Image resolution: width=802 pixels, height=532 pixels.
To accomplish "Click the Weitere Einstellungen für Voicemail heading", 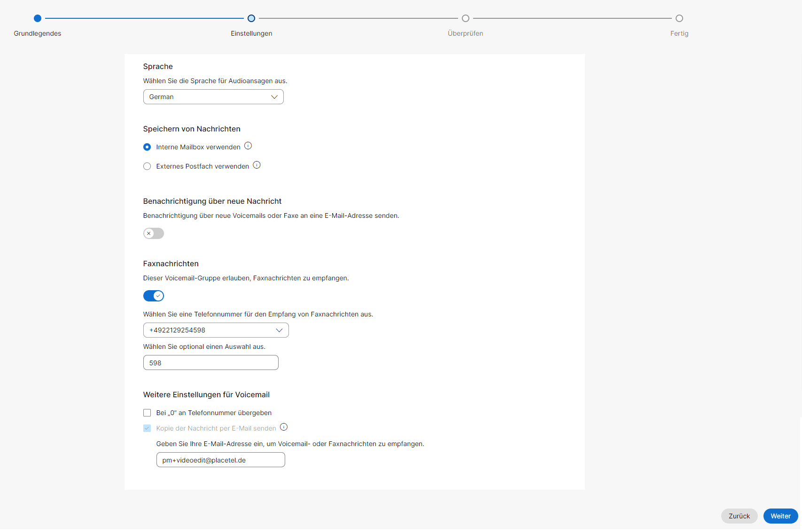I will (x=206, y=395).
